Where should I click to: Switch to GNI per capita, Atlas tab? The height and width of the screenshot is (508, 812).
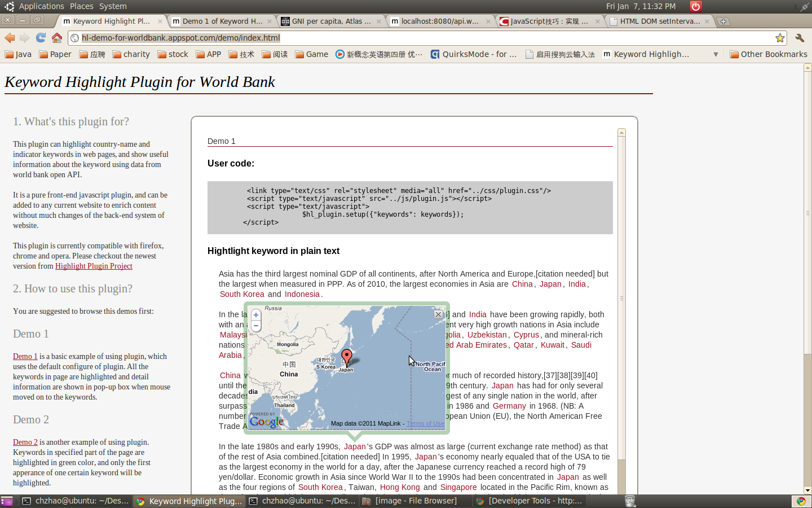pos(331,21)
